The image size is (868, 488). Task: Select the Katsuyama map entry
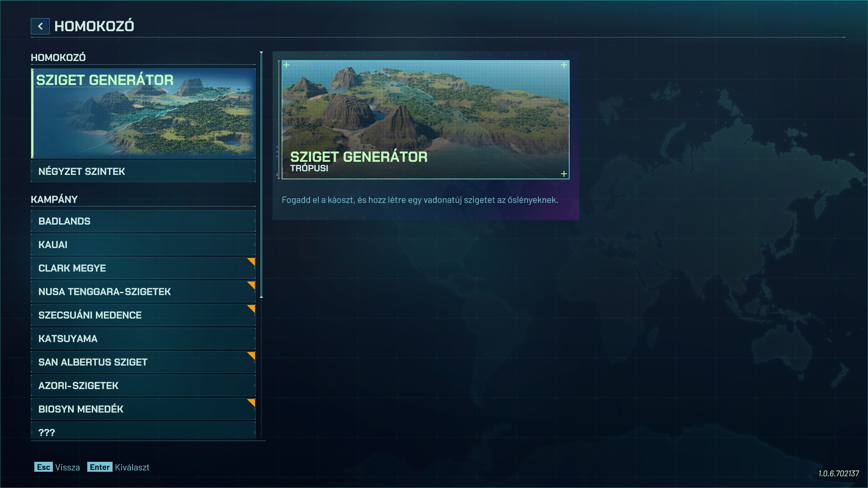click(143, 339)
